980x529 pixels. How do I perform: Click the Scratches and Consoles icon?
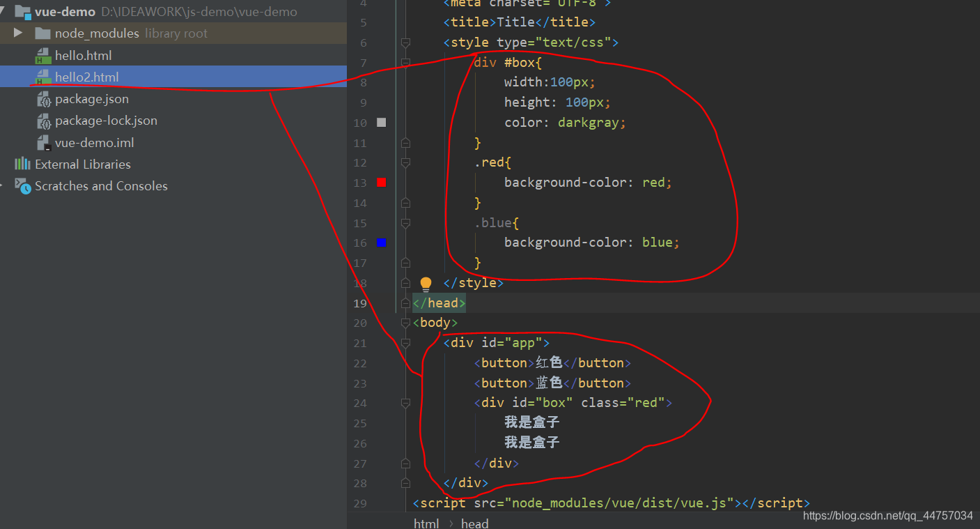coord(23,186)
